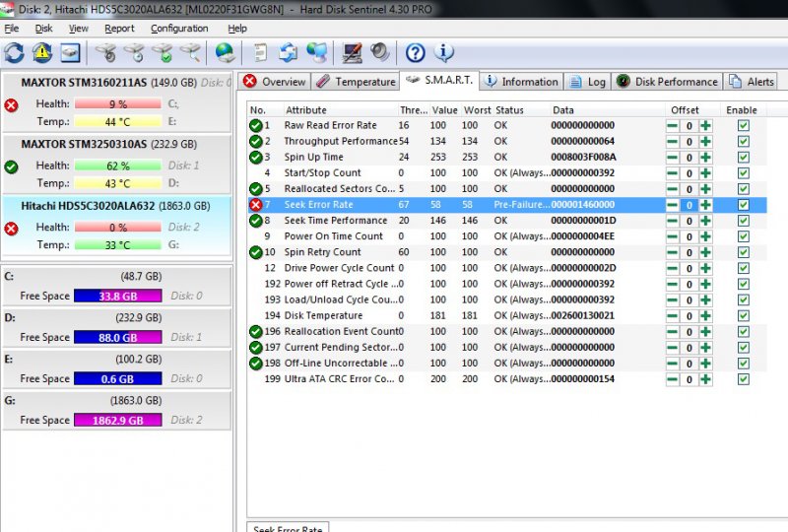Click Hard Disk Sentinel app icon in title bar
The height and width of the screenshot is (532, 788).
[x=7, y=9]
